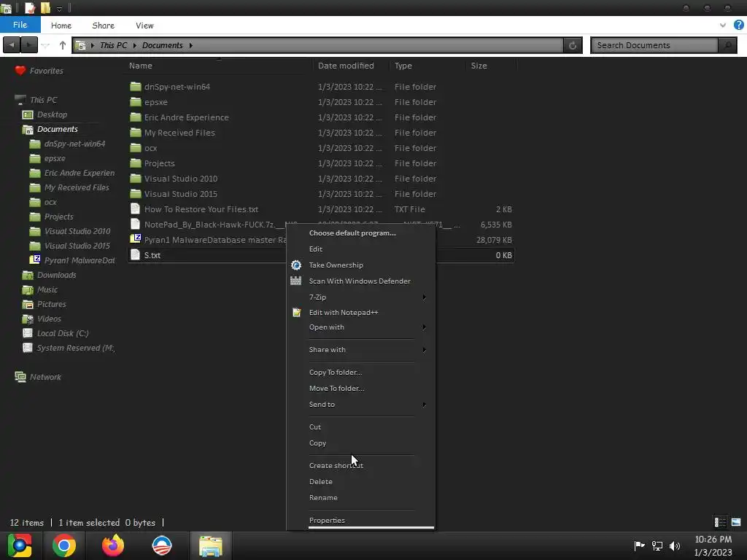Launch Firefox from the taskbar
The height and width of the screenshot is (560, 747).
point(113,545)
